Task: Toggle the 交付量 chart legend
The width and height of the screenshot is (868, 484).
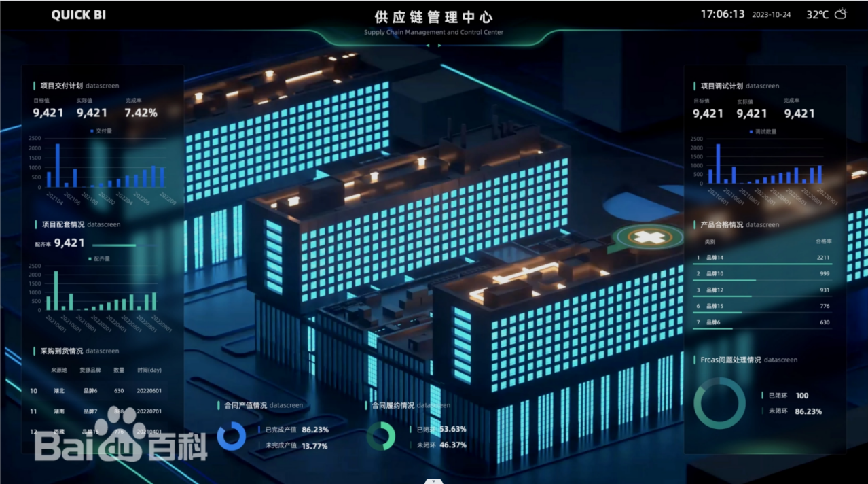Action: coord(100,131)
